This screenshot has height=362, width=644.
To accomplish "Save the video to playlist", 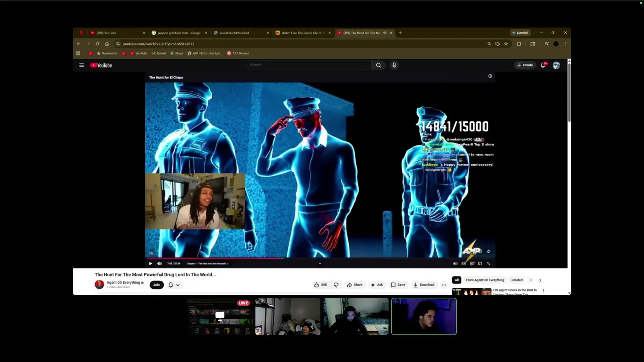I will pos(398,285).
